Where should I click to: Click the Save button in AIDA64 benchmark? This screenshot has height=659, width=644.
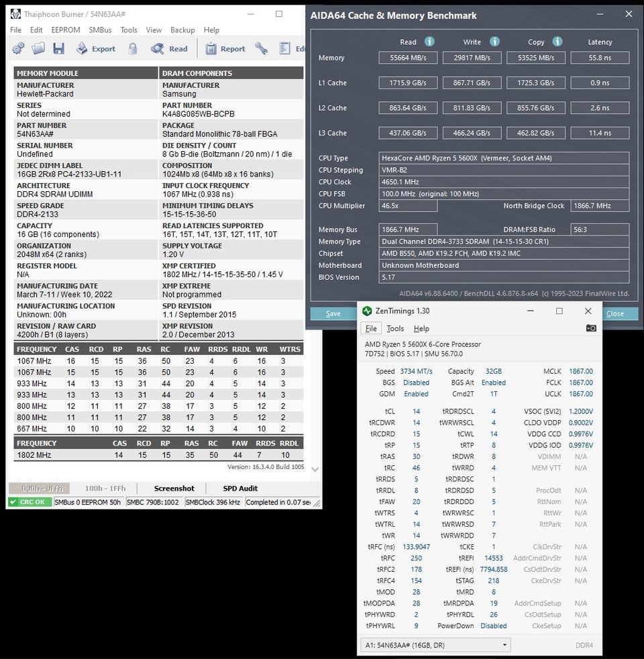click(x=333, y=313)
